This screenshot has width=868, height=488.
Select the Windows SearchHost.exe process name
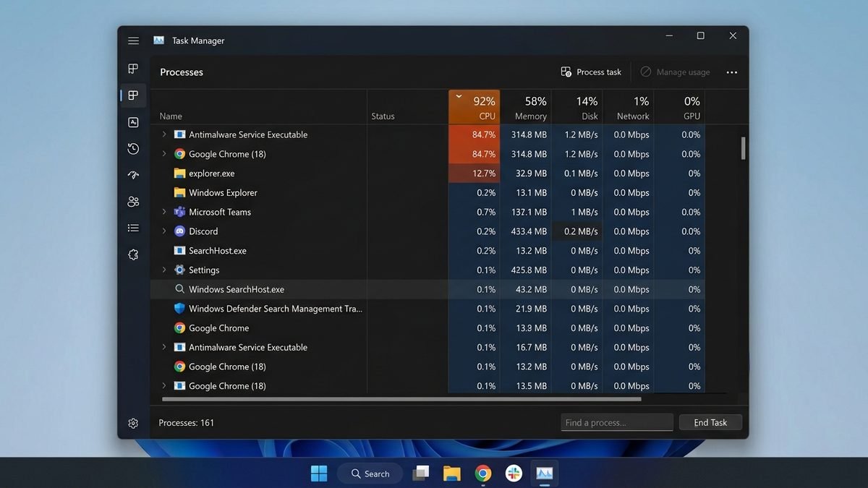pyautogui.click(x=237, y=289)
